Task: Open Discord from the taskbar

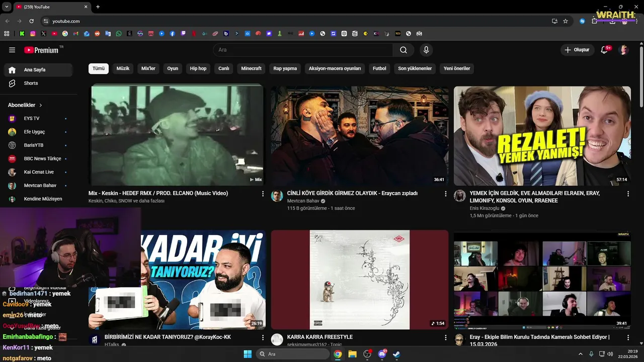Action: pos(382,354)
